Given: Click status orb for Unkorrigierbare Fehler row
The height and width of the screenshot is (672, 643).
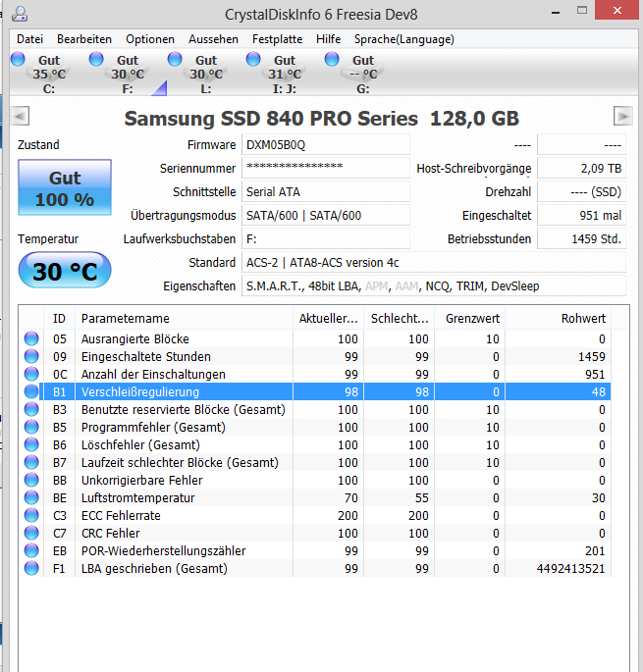Looking at the screenshot, I should 31,480.
